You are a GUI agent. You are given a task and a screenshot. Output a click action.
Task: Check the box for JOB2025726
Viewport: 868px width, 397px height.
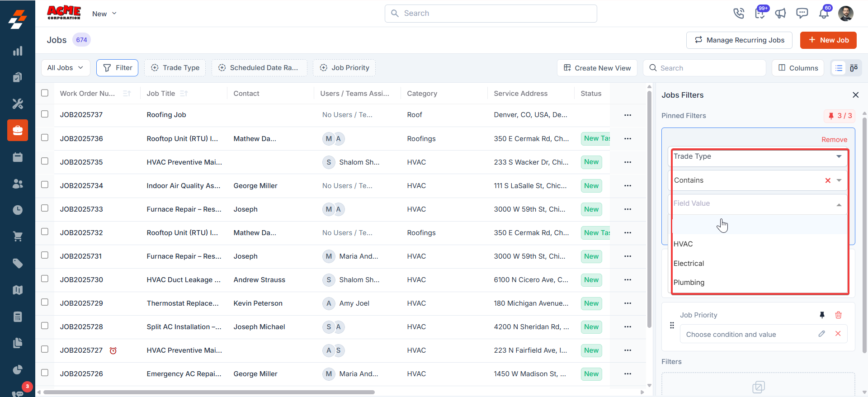[x=45, y=373]
